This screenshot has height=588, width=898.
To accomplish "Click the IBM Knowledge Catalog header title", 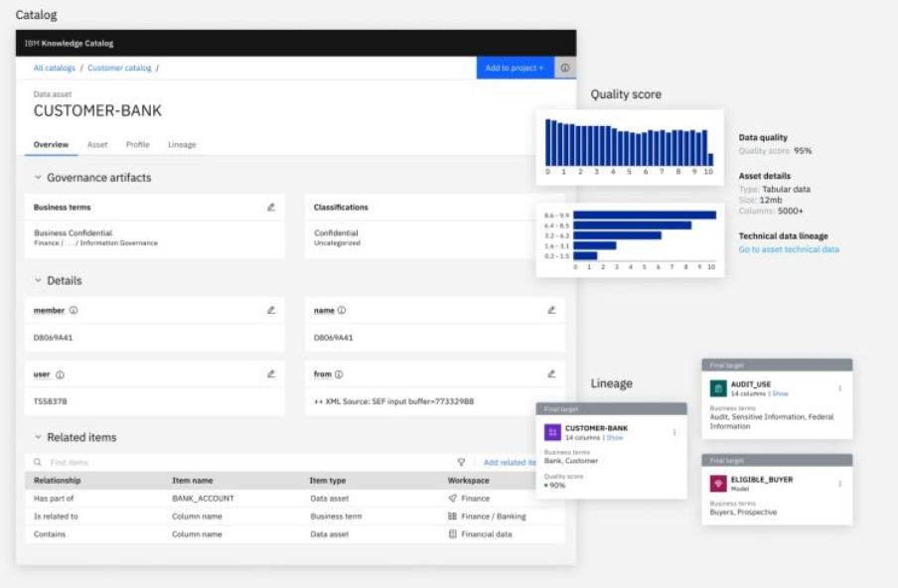I will coord(69,44).
